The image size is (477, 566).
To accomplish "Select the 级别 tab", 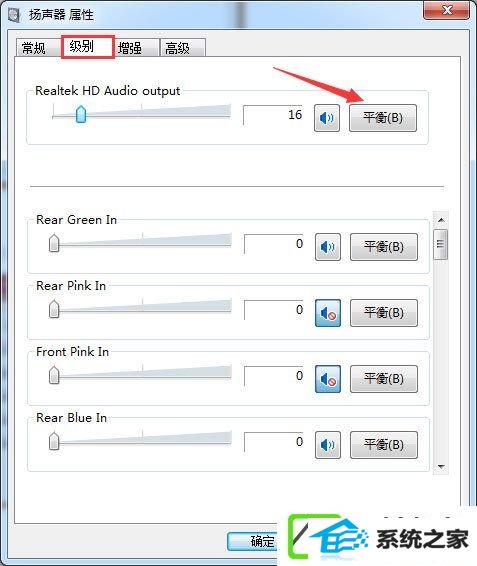I will click(x=88, y=47).
